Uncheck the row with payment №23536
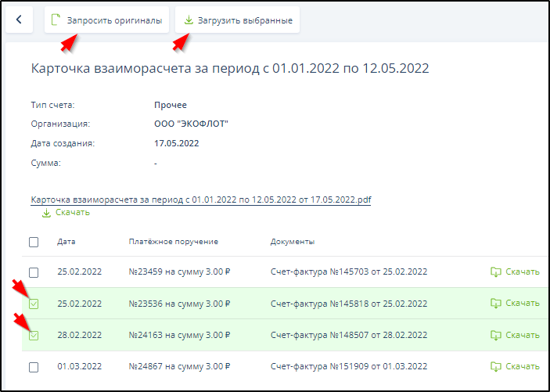550x392 pixels. pos(34,304)
